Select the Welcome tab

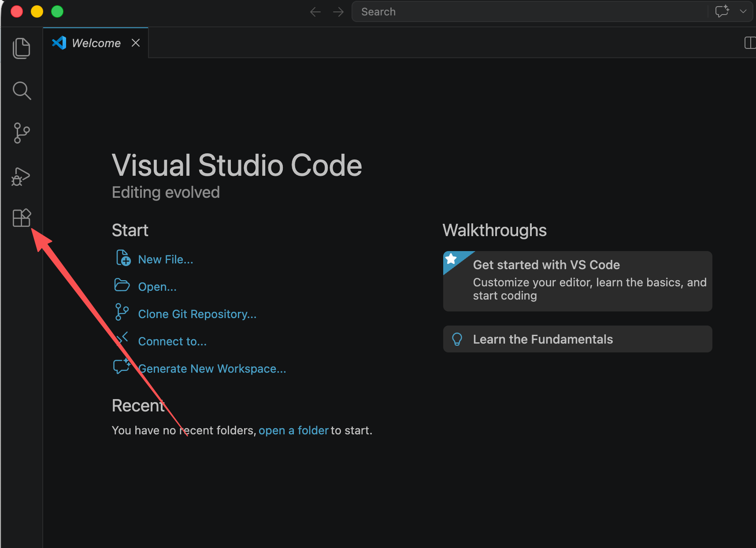96,43
